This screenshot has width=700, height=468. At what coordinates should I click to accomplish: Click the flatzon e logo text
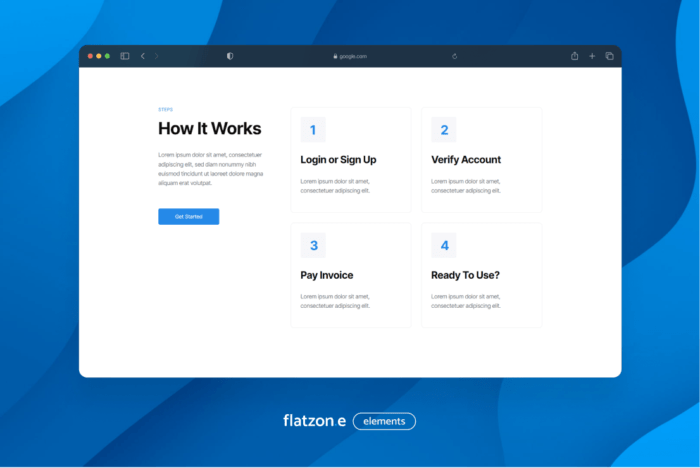point(314,421)
